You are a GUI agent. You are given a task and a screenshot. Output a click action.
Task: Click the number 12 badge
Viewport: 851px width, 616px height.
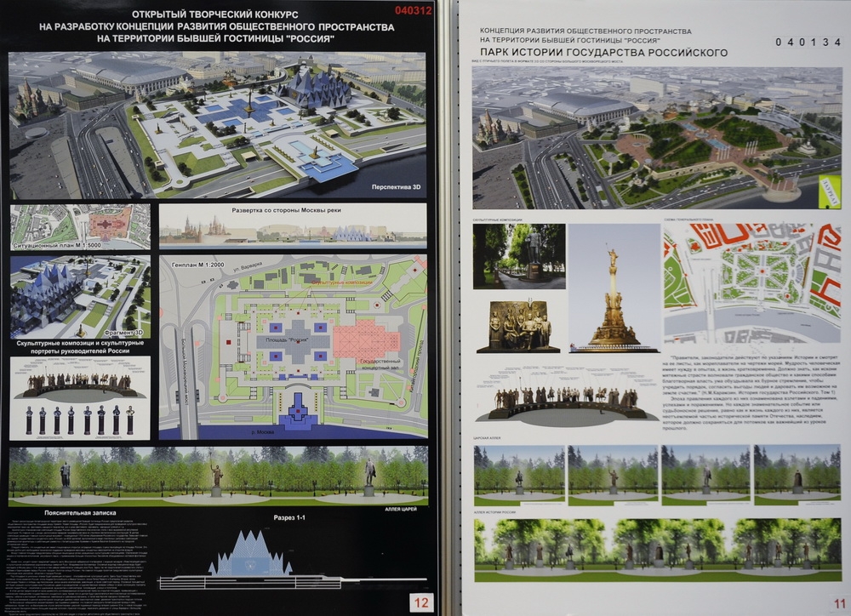pos(420,602)
